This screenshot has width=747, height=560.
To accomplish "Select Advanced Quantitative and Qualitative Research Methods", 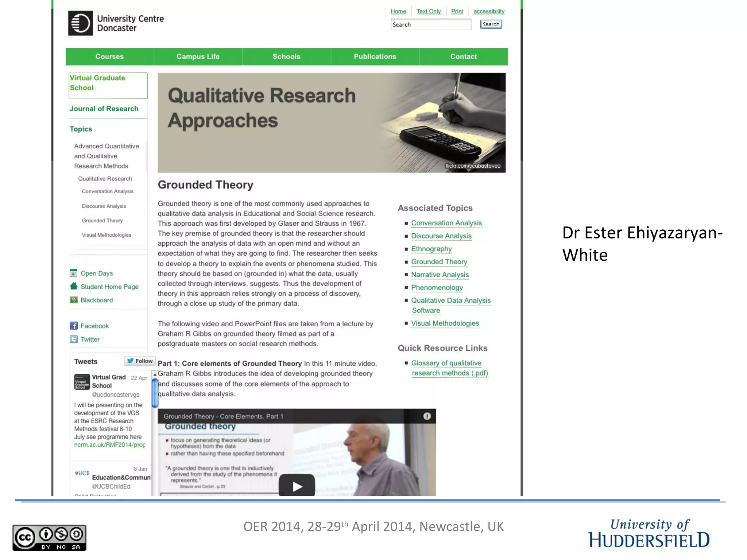I will point(107,156).
